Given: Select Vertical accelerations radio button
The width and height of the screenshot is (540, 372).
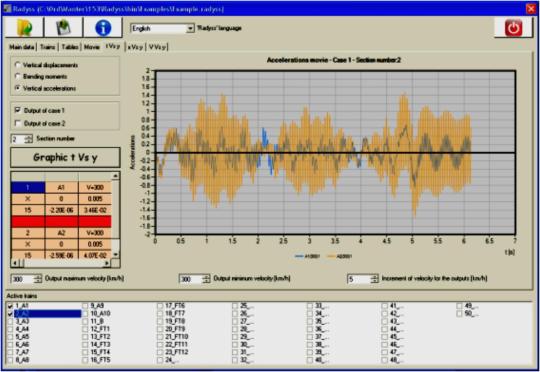Looking at the screenshot, I should coord(18,88).
